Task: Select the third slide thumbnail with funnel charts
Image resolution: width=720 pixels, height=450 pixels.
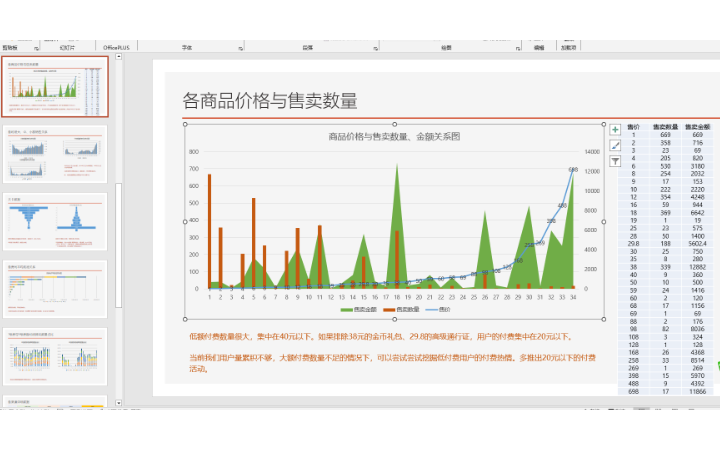Action: pyautogui.click(x=55, y=222)
